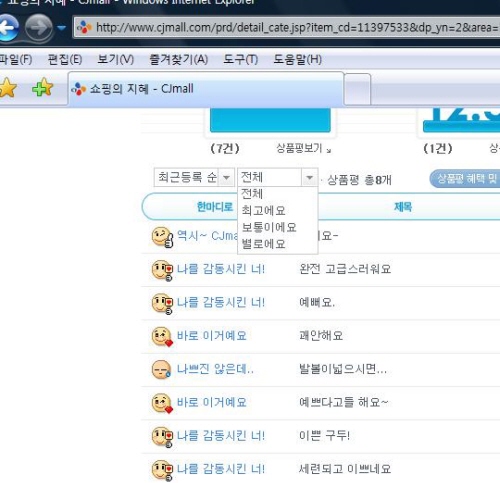Choose 보통이에요 in the open dropdown list
Screen dimensions: 500x483
(269, 227)
